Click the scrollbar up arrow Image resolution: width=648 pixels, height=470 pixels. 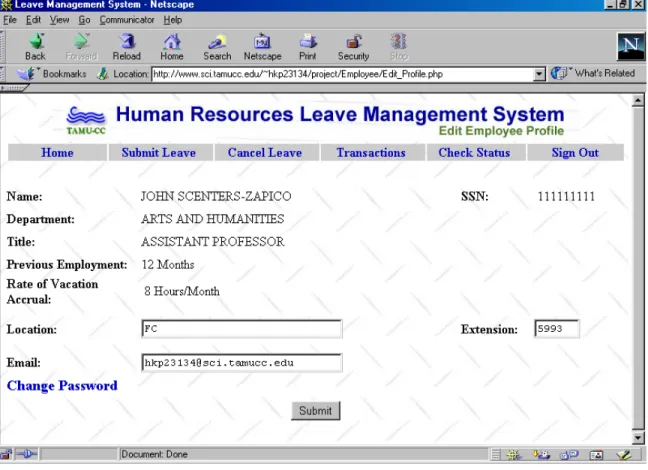click(x=638, y=100)
